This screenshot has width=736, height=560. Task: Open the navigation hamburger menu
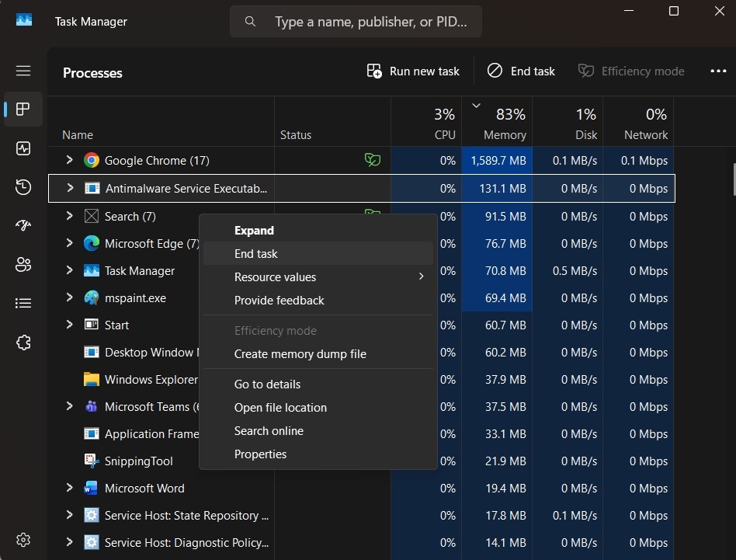(x=23, y=71)
